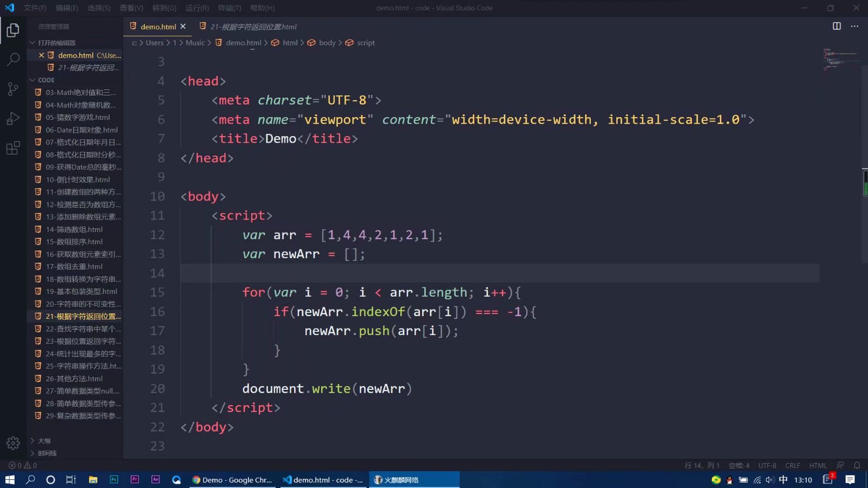Open the notifications bell in status bar
This screenshot has height=488, width=868.
coord(857,465)
